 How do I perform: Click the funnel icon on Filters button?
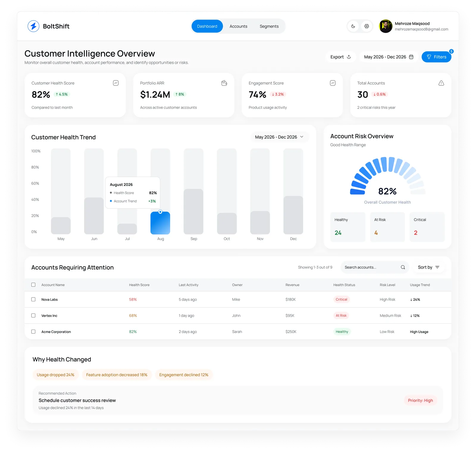429,57
